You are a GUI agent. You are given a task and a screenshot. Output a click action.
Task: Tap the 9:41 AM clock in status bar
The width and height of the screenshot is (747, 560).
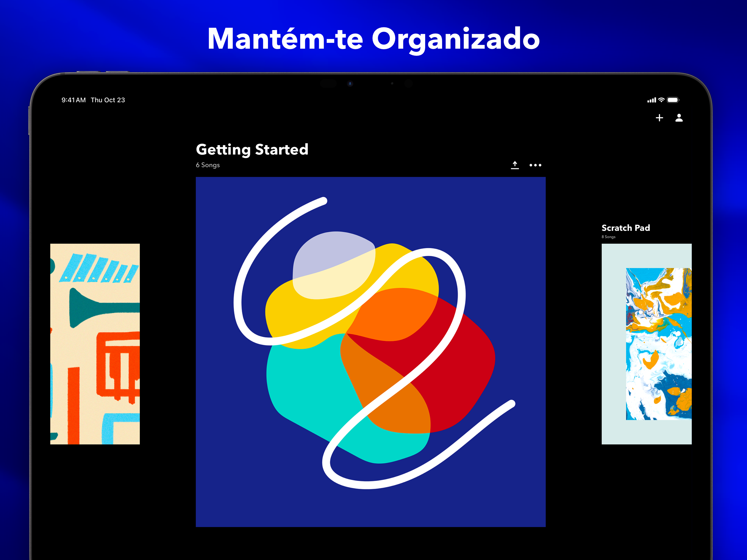(x=73, y=100)
